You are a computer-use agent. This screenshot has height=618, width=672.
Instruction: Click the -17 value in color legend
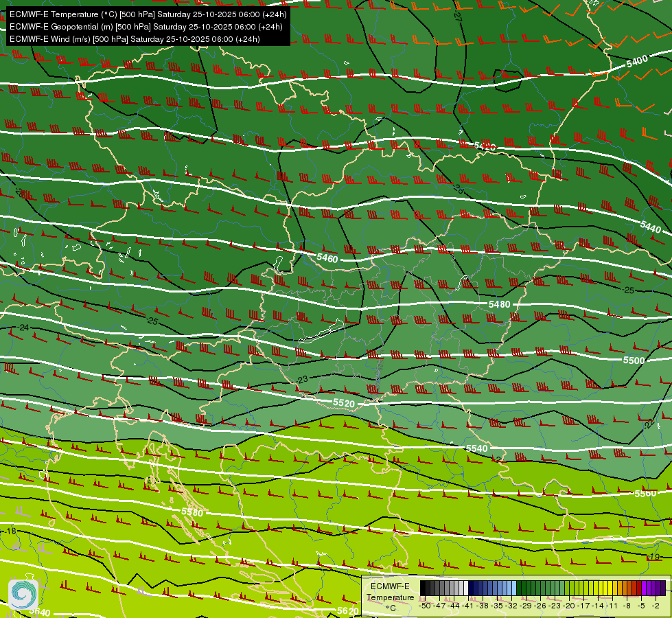tap(583, 606)
